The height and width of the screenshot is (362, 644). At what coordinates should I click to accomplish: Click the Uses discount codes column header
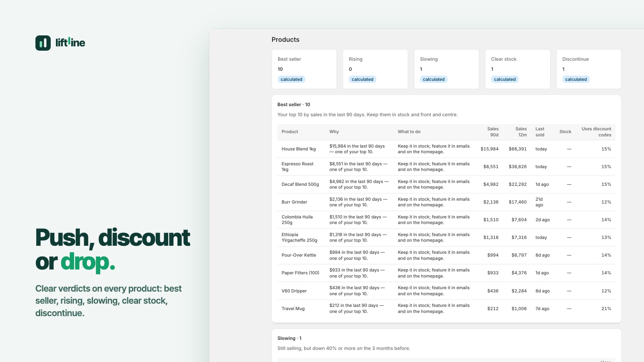[596, 132]
